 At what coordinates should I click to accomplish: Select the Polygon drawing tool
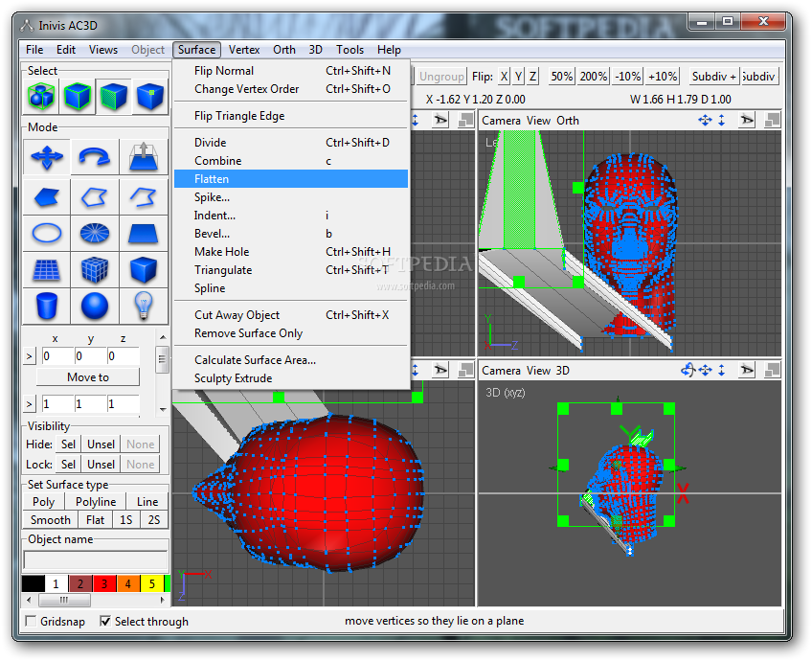coord(47,196)
